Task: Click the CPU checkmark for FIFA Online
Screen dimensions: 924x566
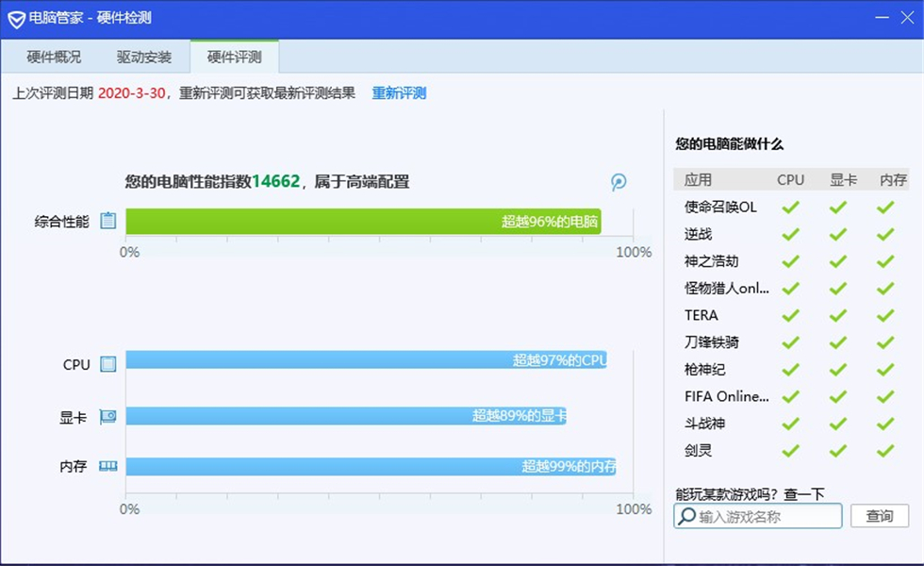Action: 790,396
